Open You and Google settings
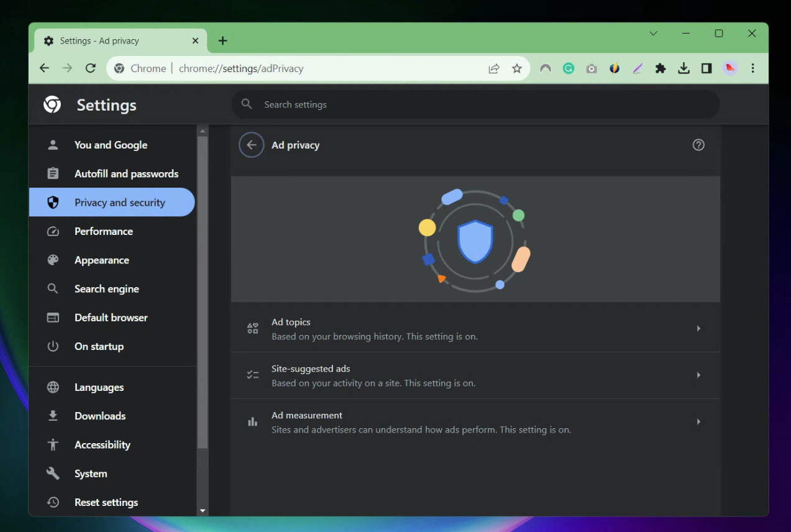The height and width of the screenshot is (532, 791). [x=112, y=145]
